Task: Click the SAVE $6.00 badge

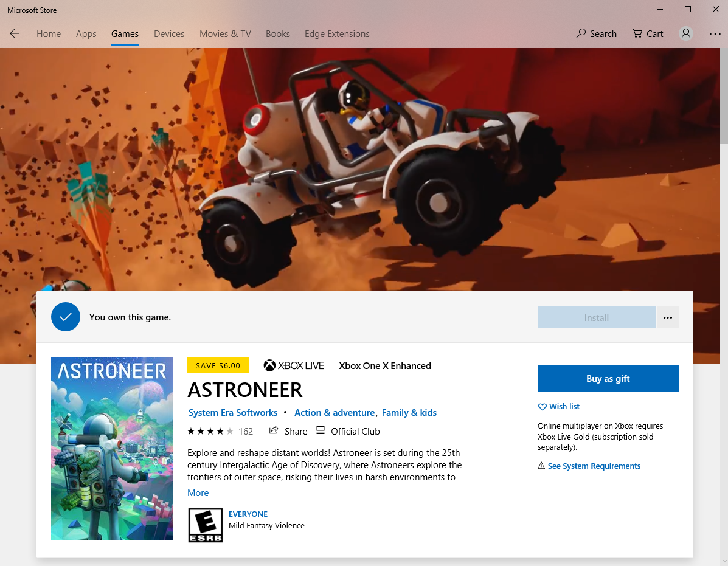Action: (x=218, y=365)
